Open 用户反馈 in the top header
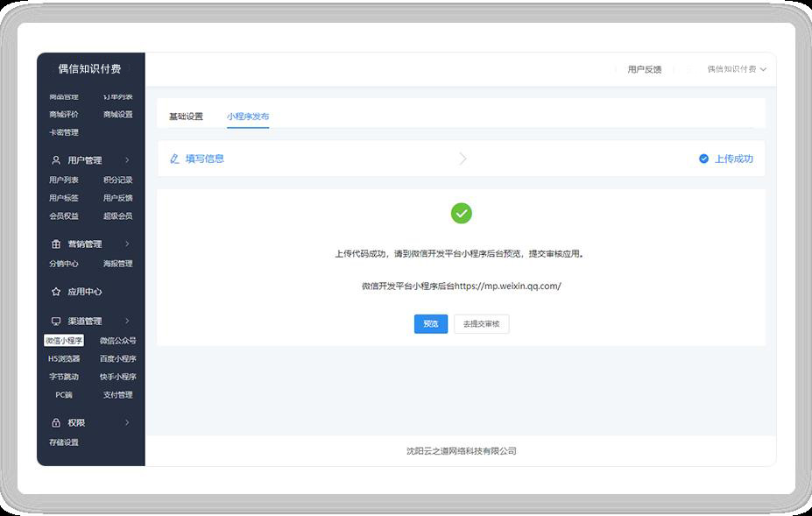Image resolution: width=812 pixels, height=516 pixels. 644,69
